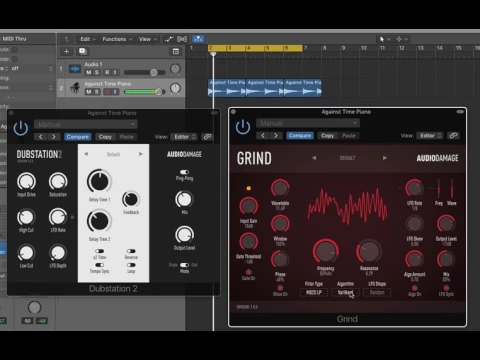Click Copy button in Dubstation 2 window

tap(105, 137)
